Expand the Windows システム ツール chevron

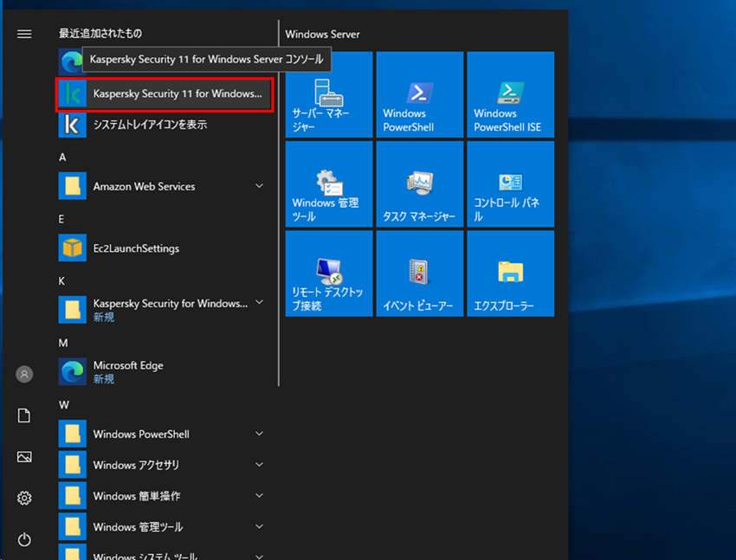click(259, 557)
